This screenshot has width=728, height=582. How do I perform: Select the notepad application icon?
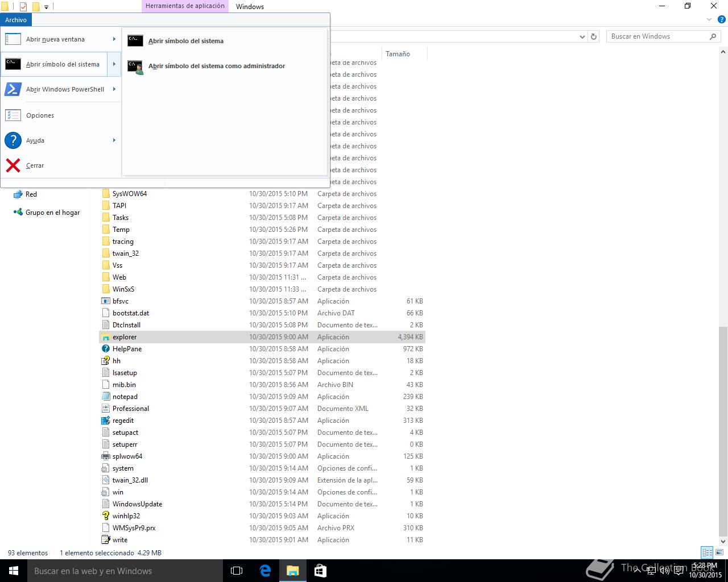click(x=106, y=397)
